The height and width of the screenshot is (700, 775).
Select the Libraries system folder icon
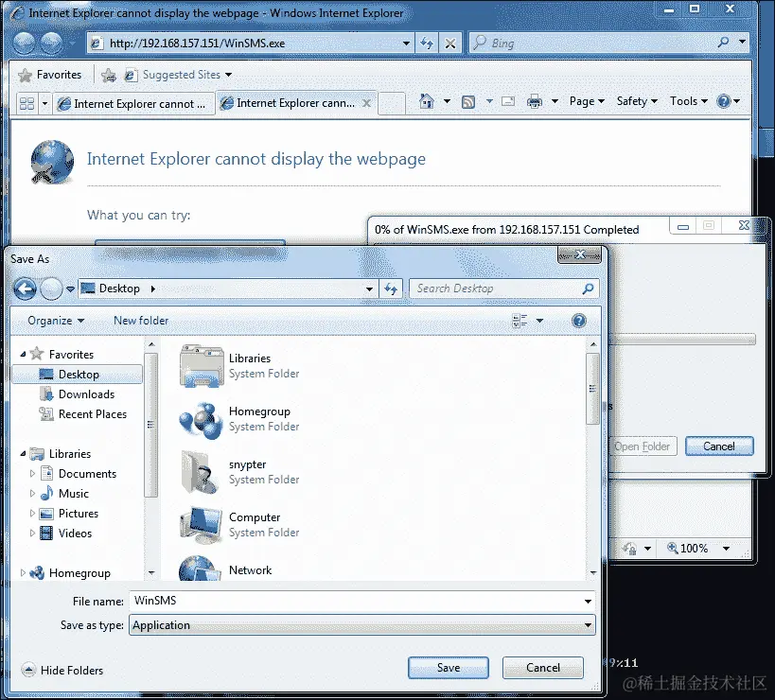(202, 365)
